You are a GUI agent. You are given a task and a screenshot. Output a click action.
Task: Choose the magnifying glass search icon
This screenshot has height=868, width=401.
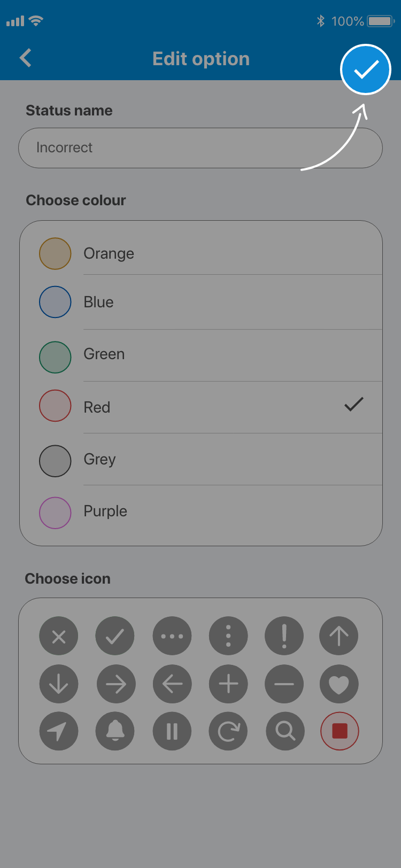[285, 731]
